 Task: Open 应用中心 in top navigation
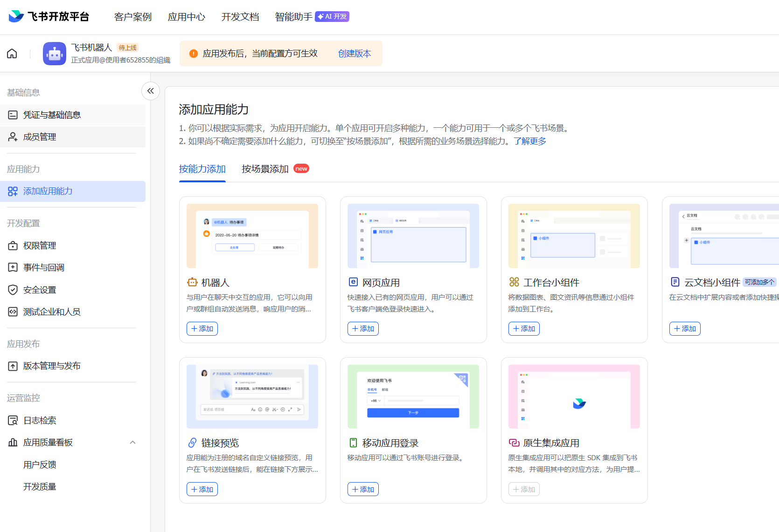187,17
